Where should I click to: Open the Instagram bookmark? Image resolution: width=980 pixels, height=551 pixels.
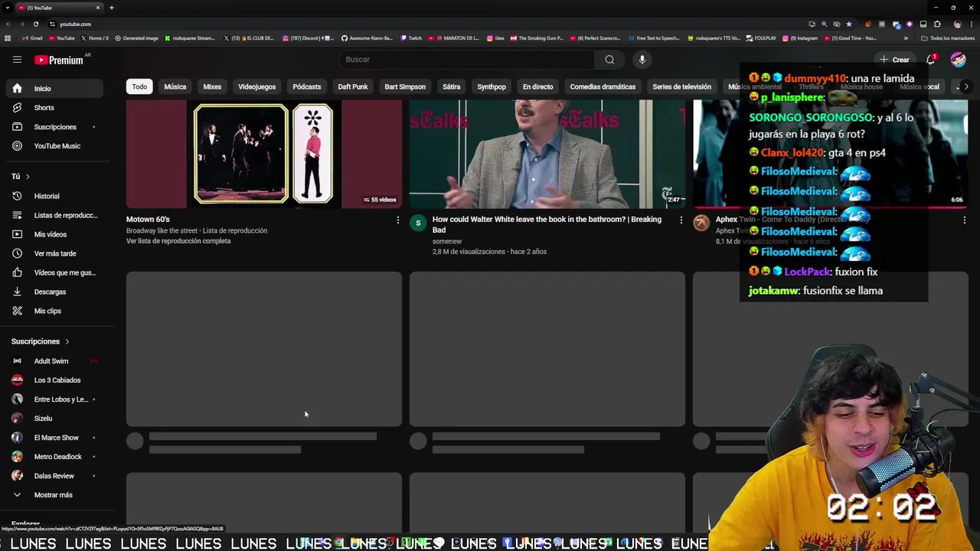pyautogui.click(x=800, y=38)
